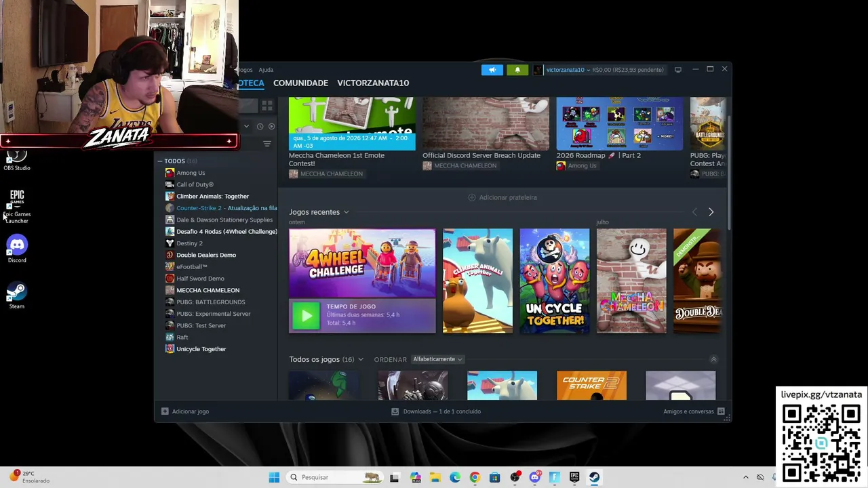
Task: Open the Ajuda menu
Action: pyautogui.click(x=266, y=70)
